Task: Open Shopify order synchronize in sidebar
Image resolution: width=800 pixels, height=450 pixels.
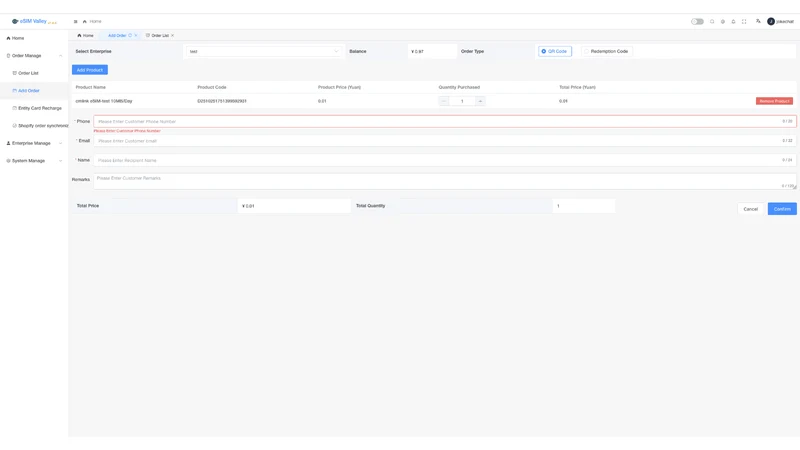Action: (x=34, y=126)
